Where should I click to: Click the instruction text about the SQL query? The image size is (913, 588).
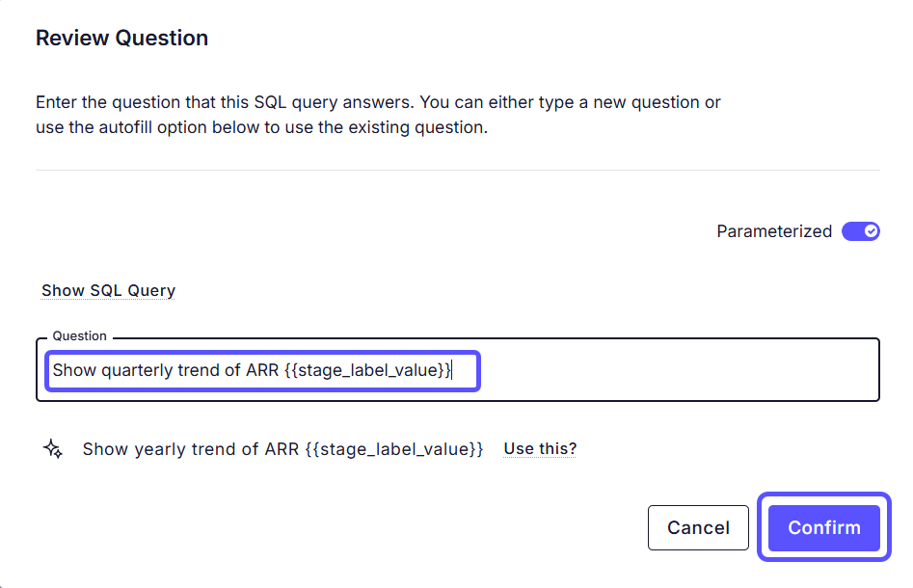tap(378, 102)
